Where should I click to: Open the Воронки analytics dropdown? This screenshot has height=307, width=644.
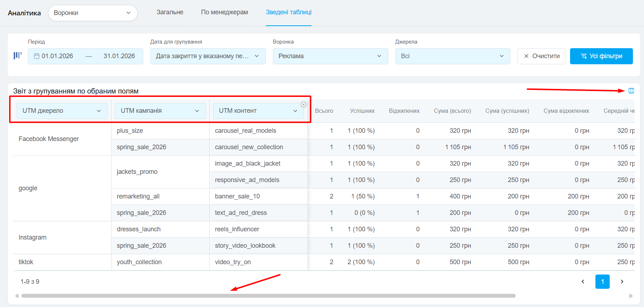tap(93, 13)
